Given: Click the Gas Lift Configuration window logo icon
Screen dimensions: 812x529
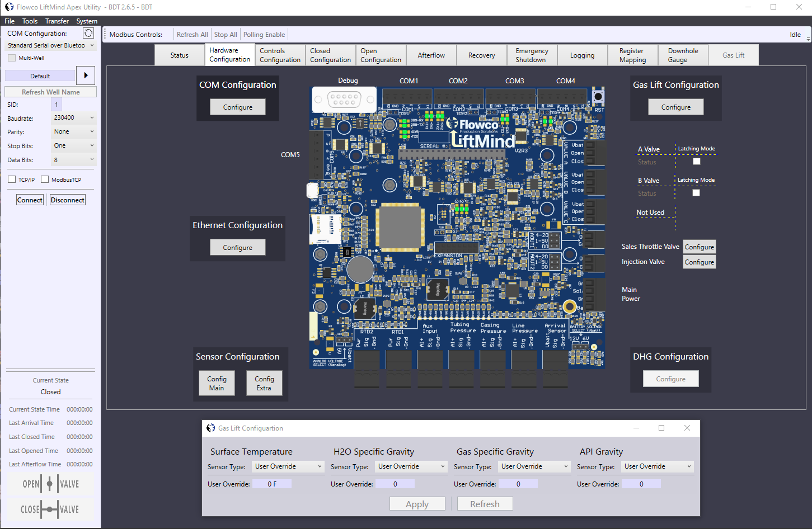Looking at the screenshot, I should coord(211,428).
